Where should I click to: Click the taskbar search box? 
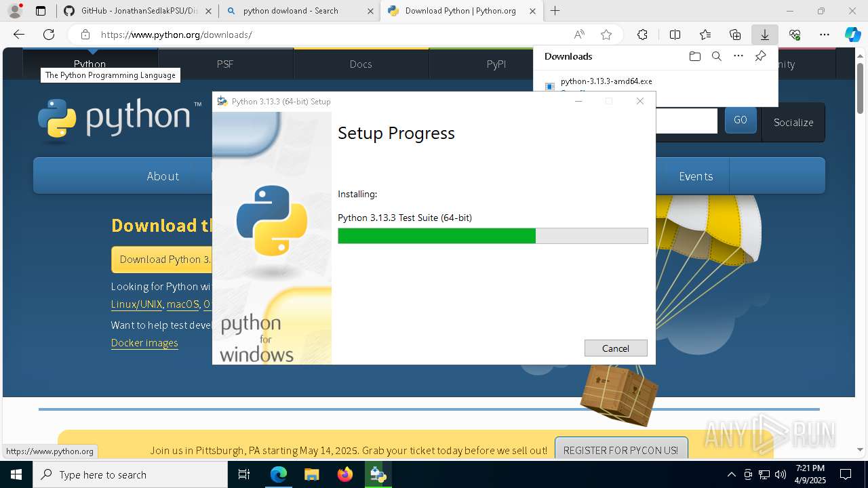tap(130, 474)
